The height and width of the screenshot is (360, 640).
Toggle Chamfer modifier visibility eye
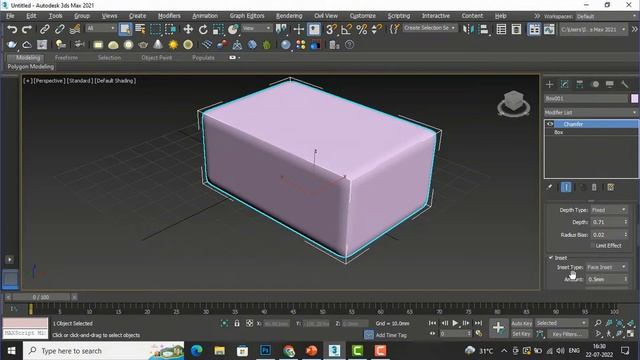coord(550,124)
